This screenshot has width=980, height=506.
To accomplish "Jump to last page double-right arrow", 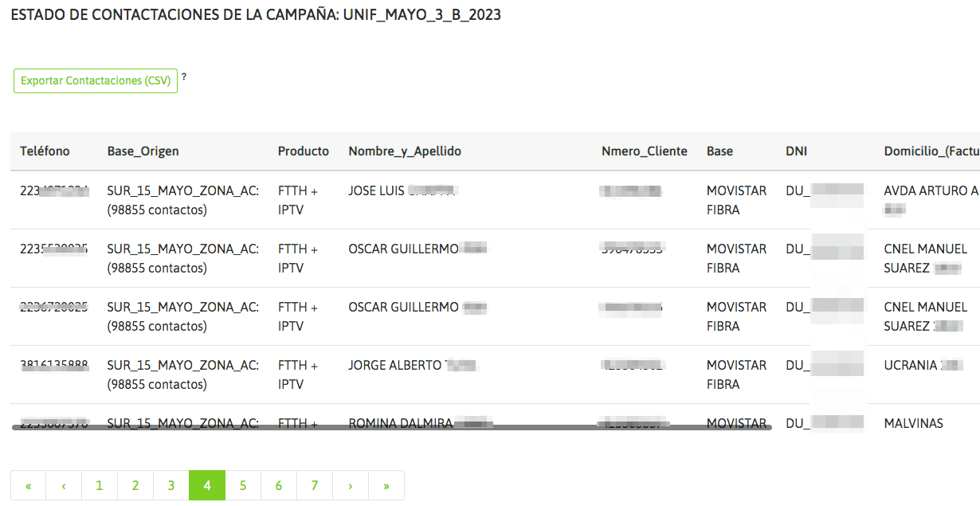I will (386, 485).
